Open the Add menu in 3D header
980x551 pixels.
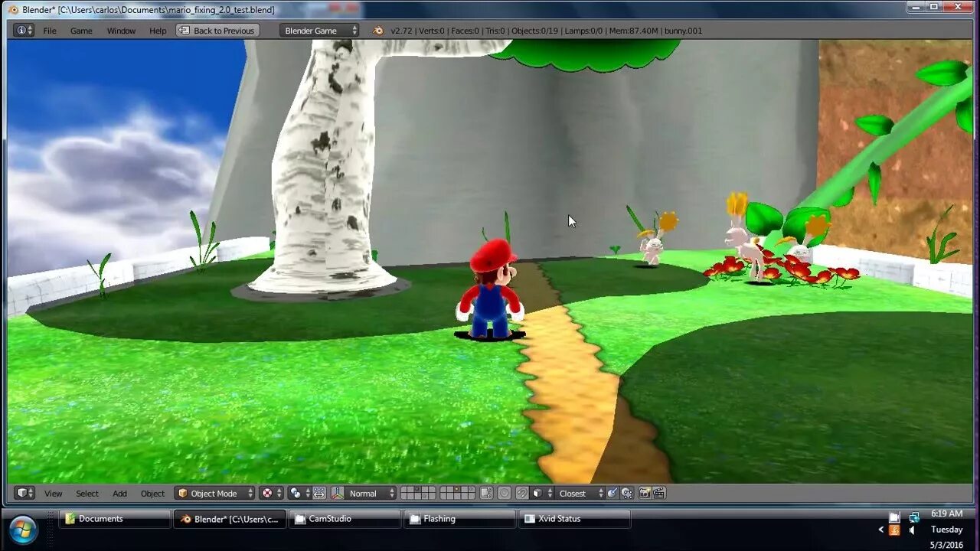(120, 494)
